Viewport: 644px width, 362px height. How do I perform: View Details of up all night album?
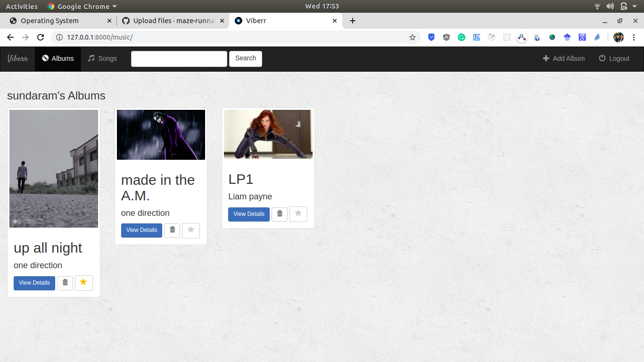pyautogui.click(x=34, y=283)
